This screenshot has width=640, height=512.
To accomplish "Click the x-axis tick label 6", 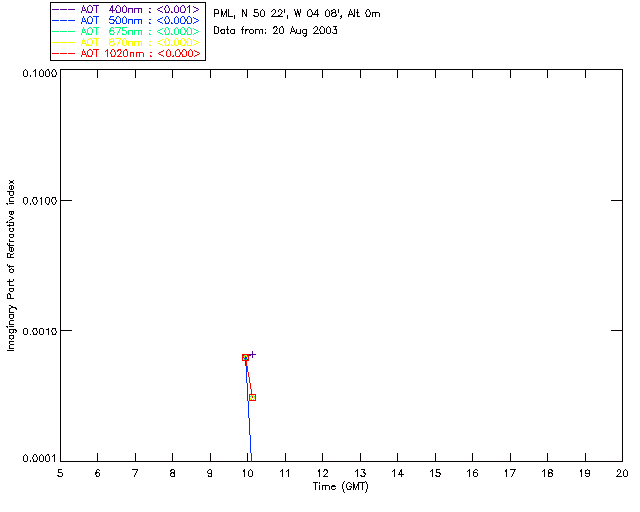I will click(98, 473).
